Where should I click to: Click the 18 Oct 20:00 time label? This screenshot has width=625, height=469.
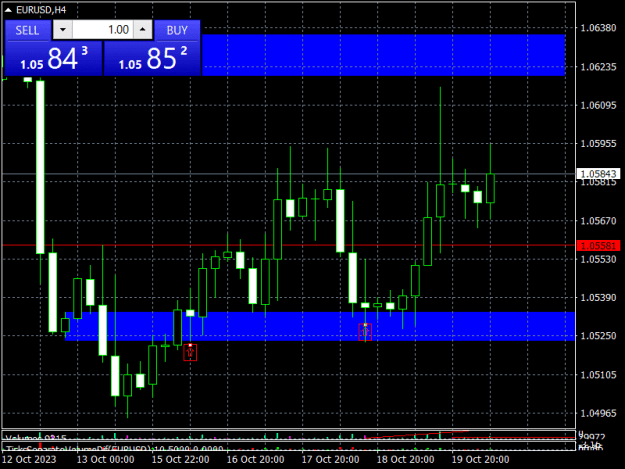405,459
